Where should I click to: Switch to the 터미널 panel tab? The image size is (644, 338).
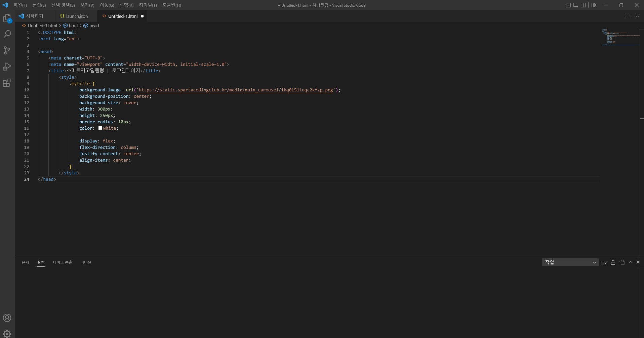(x=86, y=262)
